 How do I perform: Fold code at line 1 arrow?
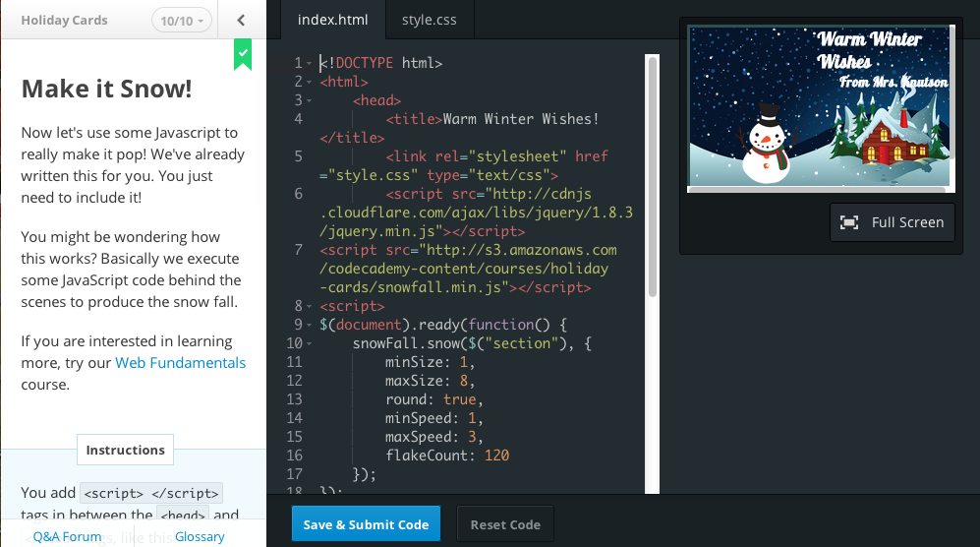pyautogui.click(x=309, y=63)
